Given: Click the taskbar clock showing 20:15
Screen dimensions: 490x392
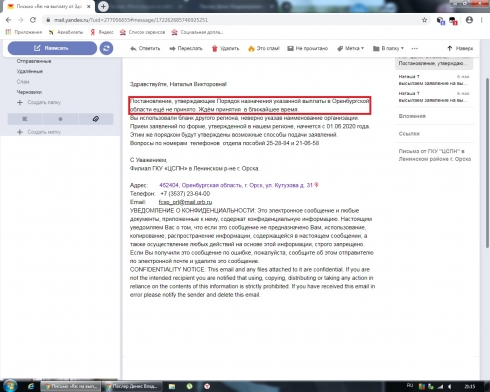Looking at the screenshot, I should pyautogui.click(x=470, y=386).
